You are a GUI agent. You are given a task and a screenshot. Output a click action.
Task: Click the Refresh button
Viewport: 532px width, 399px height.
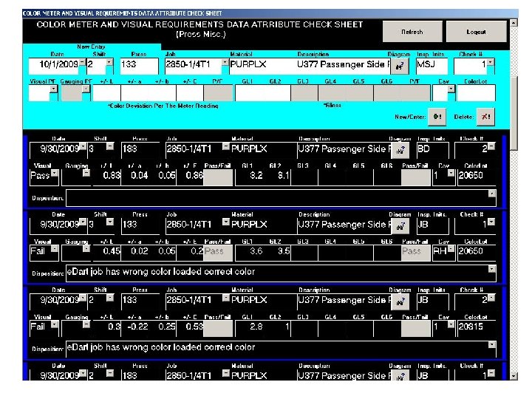pos(412,32)
